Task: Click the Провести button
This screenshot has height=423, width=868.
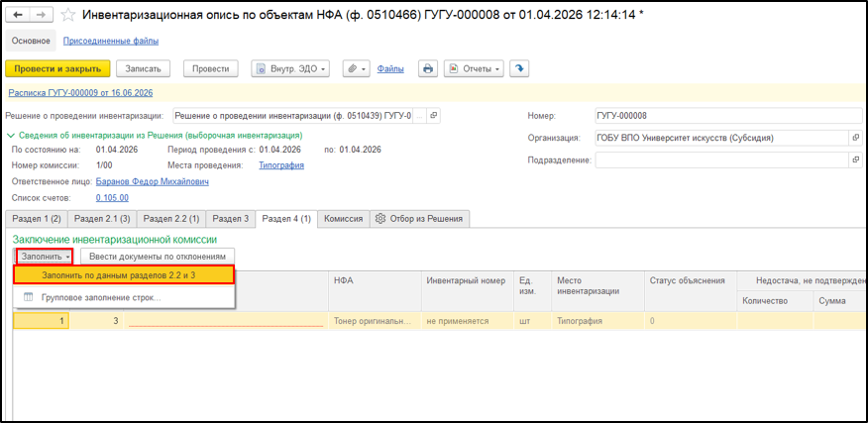Action: (x=210, y=68)
